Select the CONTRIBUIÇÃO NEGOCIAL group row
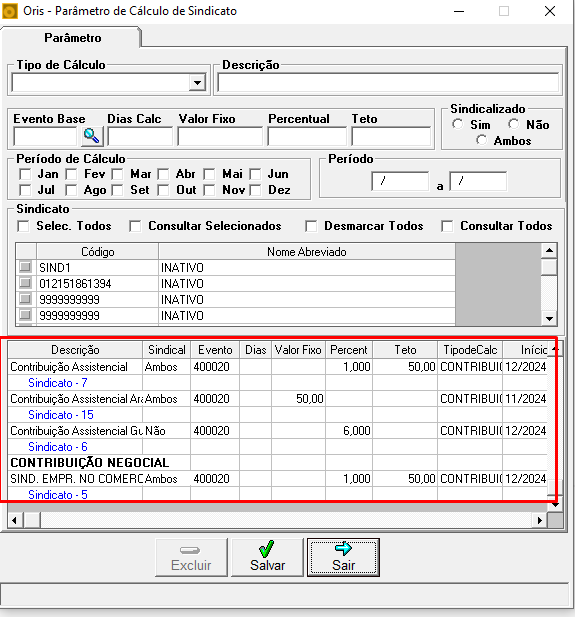The height and width of the screenshot is (617, 575). pos(90,463)
